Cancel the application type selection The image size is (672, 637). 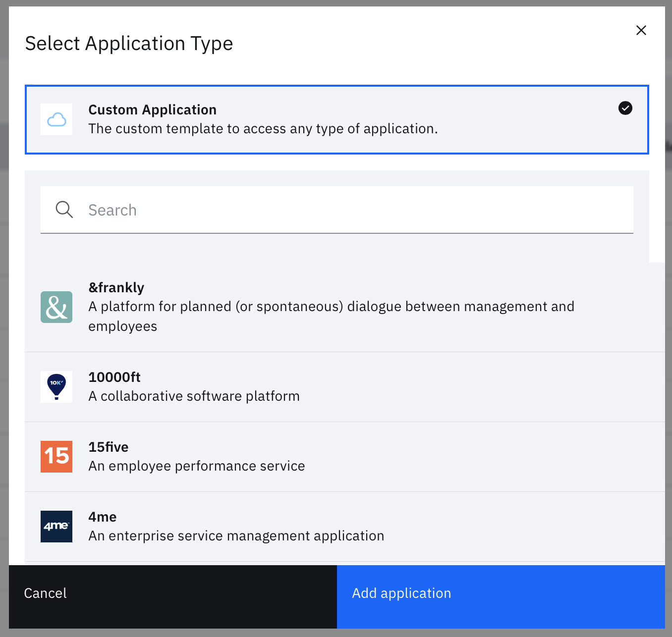pyautogui.click(x=173, y=597)
